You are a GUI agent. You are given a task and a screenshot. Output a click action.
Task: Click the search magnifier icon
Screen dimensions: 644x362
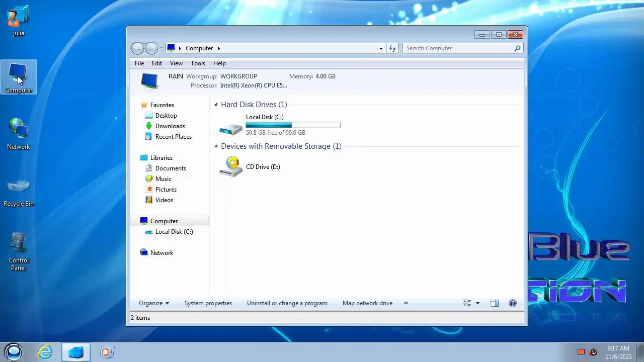517,48
